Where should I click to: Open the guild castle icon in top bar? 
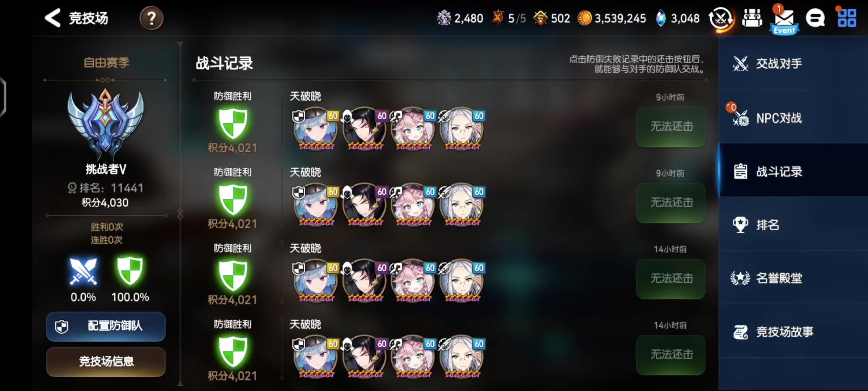tap(752, 18)
